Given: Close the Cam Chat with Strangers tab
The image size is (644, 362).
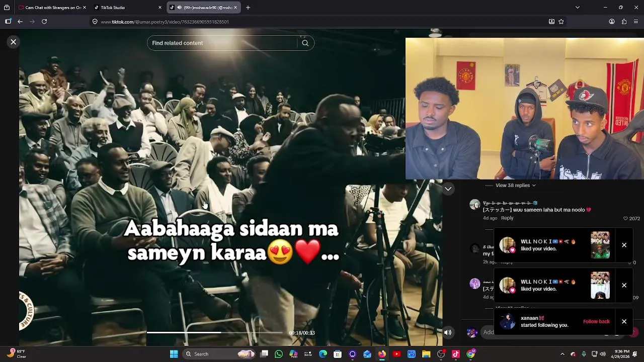Looking at the screenshot, I should [84, 8].
